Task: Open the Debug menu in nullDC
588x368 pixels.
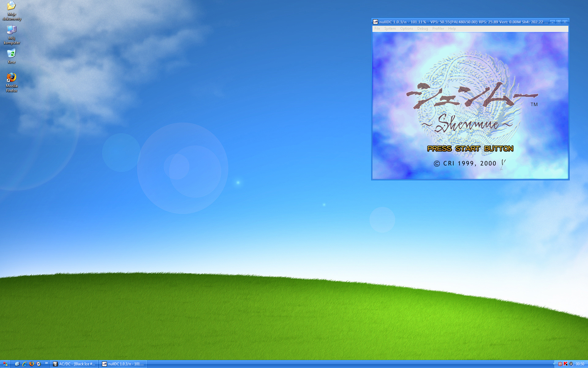Action: pyautogui.click(x=422, y=29)
